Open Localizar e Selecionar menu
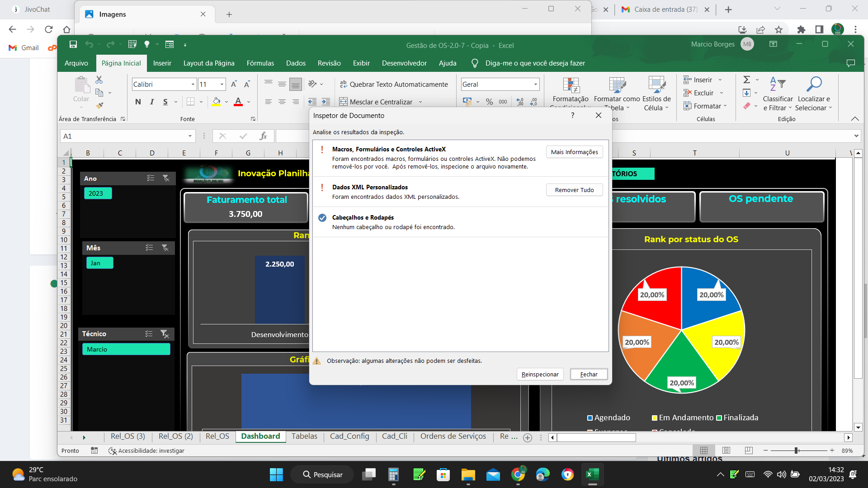Viewport: 868px width, 488px height. [x=814, y=94]
